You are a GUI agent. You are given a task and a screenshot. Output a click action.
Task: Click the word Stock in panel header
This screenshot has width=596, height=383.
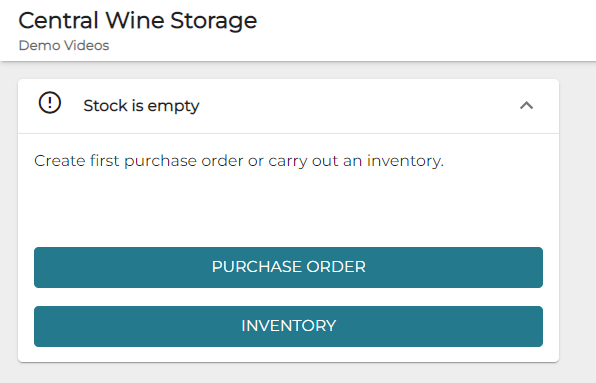click(105, 106)
